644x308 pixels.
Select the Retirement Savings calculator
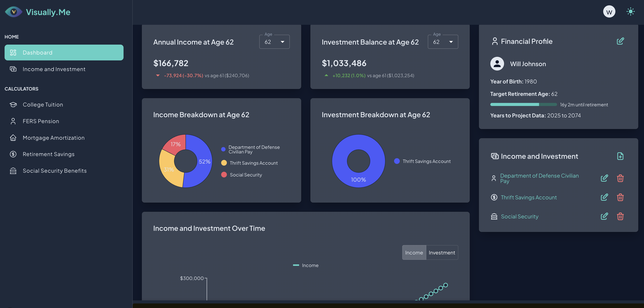pyautogui.click(x=49, y=154)
